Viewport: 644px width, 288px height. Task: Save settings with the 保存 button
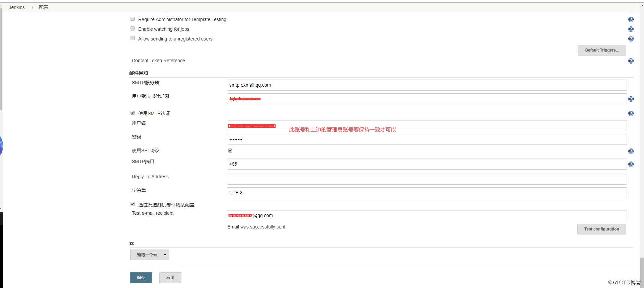pos(141,278)
